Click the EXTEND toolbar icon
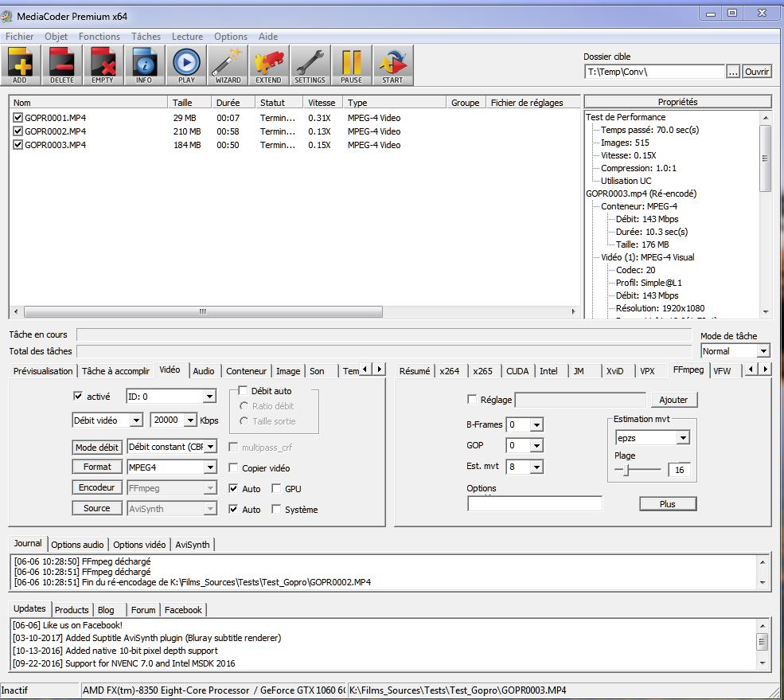 (x=268, y=65)
